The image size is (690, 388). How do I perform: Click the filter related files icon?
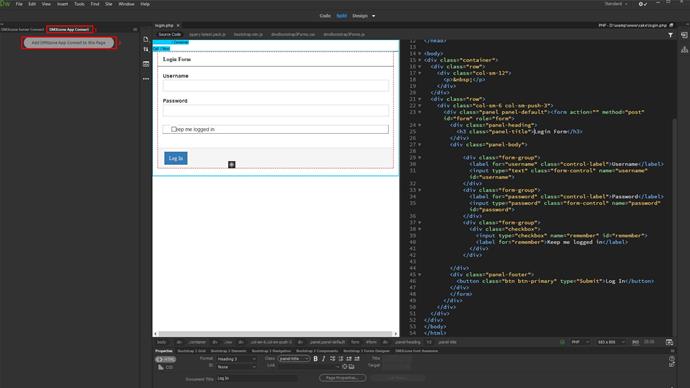(x=670, y=35)
